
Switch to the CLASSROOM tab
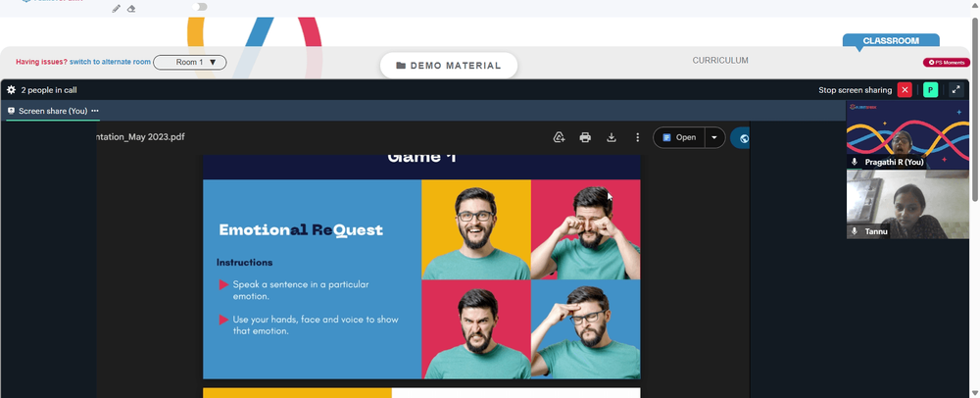pyautogui.click(x=891, y=40)
